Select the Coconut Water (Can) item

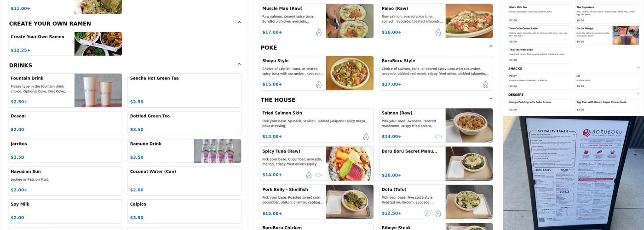click(x=184, y=180)
